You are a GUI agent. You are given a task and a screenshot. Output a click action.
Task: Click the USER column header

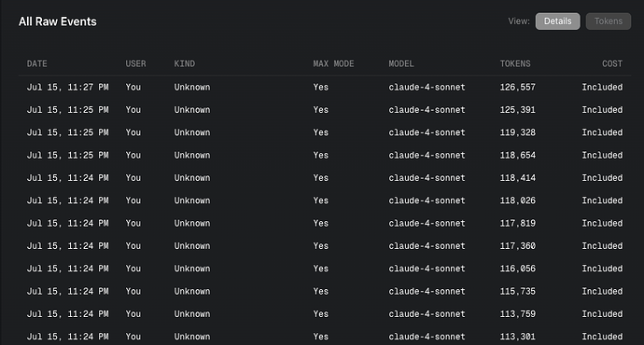coord(135,63)
